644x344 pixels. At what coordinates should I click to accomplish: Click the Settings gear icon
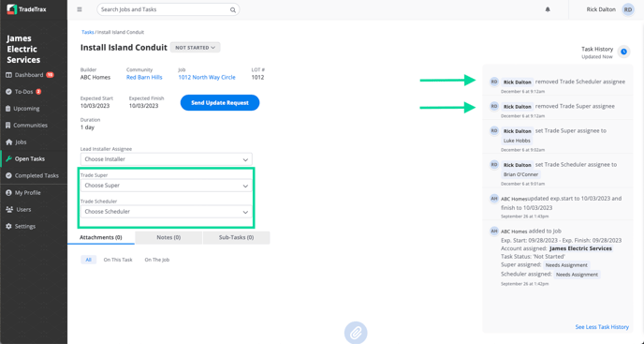coord(8,226)
